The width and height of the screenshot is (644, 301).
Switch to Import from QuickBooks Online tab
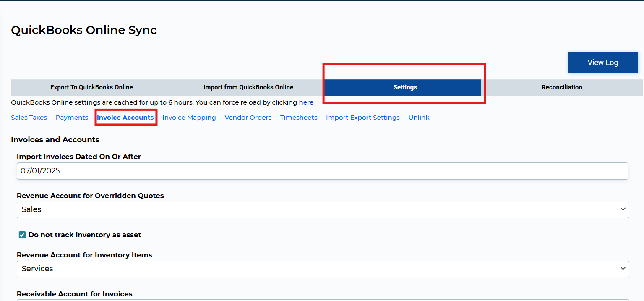pos(248,87)
